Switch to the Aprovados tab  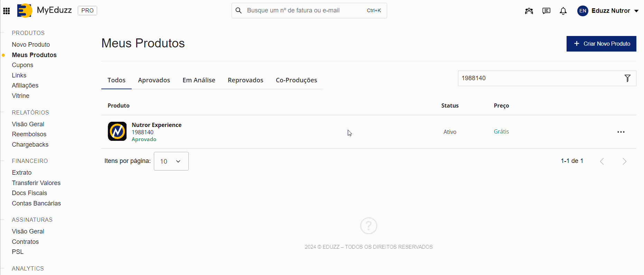click(x=154, y=80)
